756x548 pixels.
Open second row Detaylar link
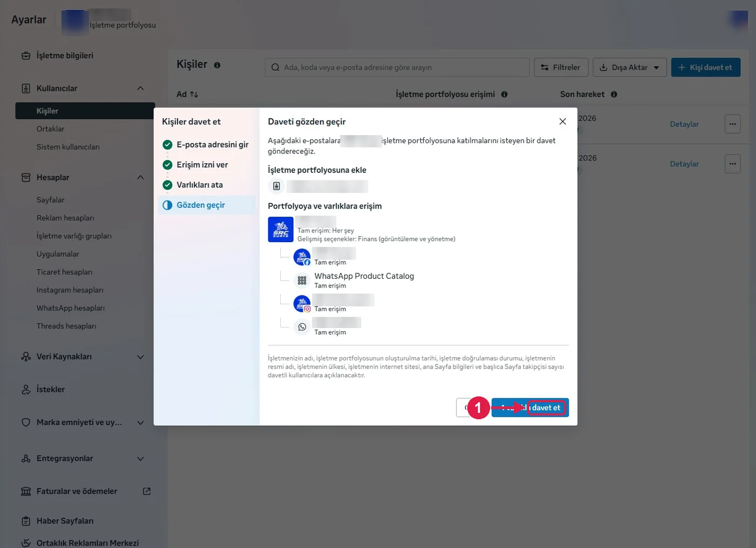click(x=684, y=164)
